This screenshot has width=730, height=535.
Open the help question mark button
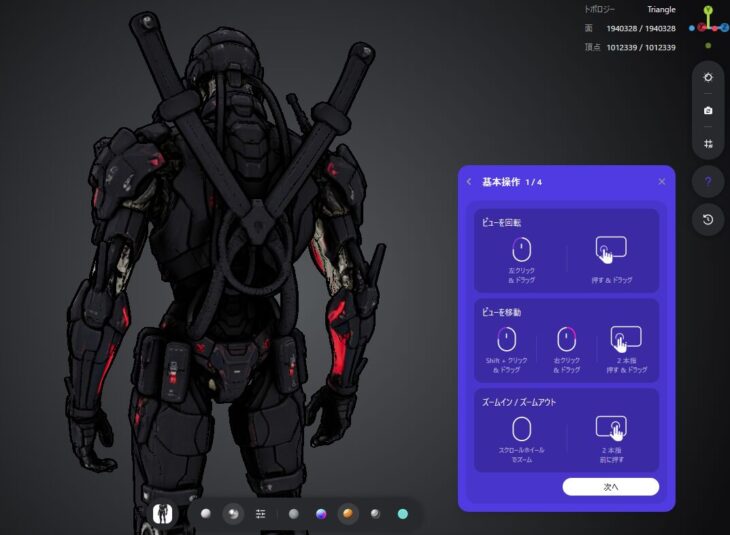pyautogui.click(x=708, y=182)
